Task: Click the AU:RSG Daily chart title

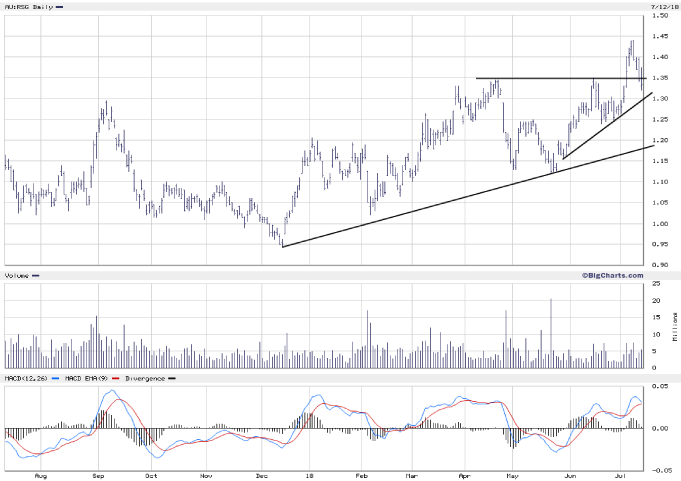Action: (26, 7)
